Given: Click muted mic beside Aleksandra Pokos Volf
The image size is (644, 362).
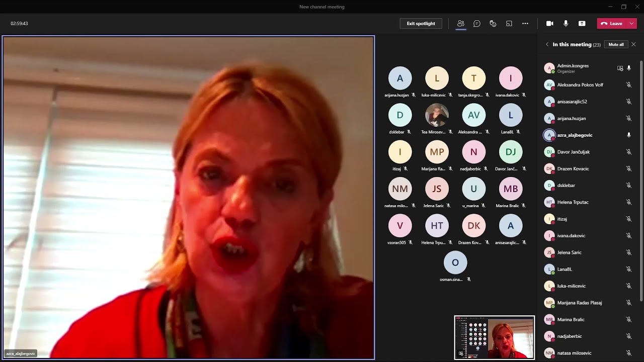Looking at the screenshot, I should (629, 85).
